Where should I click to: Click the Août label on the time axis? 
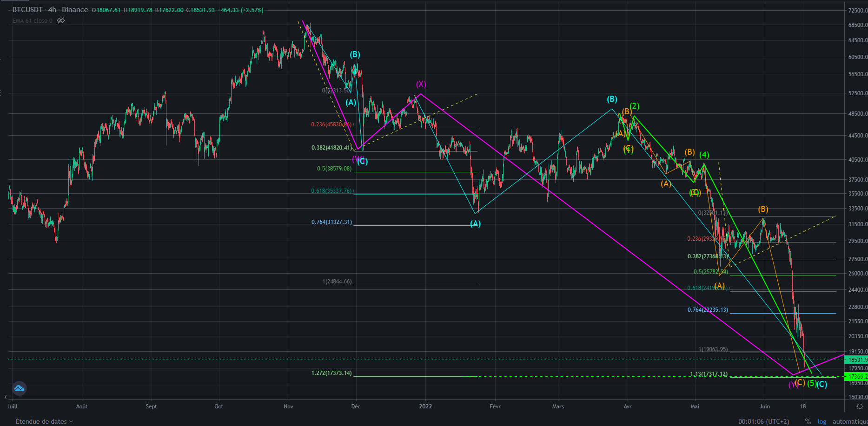tap(82, 406)
